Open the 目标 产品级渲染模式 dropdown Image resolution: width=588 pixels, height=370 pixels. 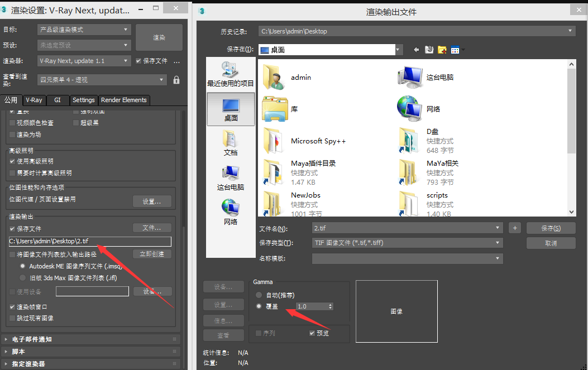point(84,30)
